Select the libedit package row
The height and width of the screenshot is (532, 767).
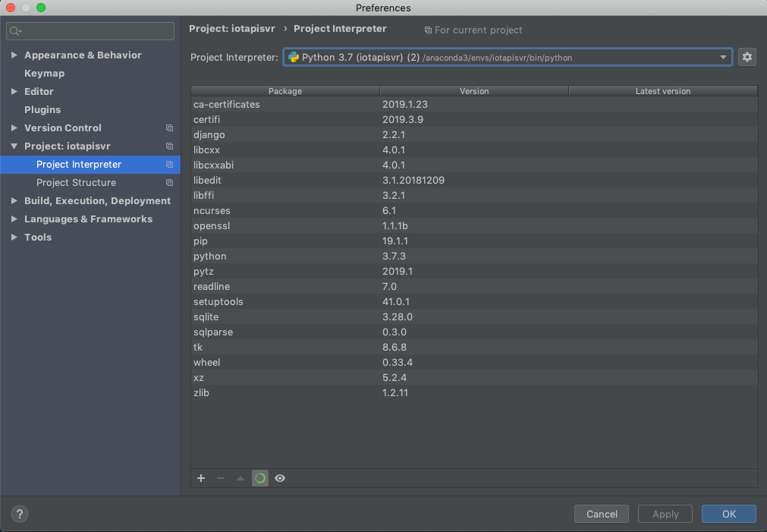tap(474, 180)
